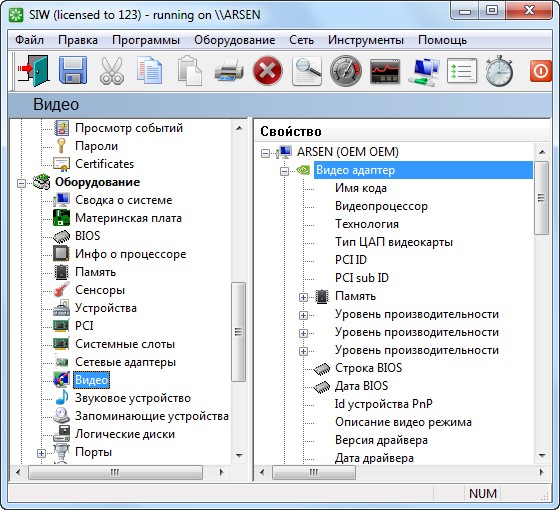560x510 pixels.
Task: Select the Строка BIOS property
Action: coord(368,368)
